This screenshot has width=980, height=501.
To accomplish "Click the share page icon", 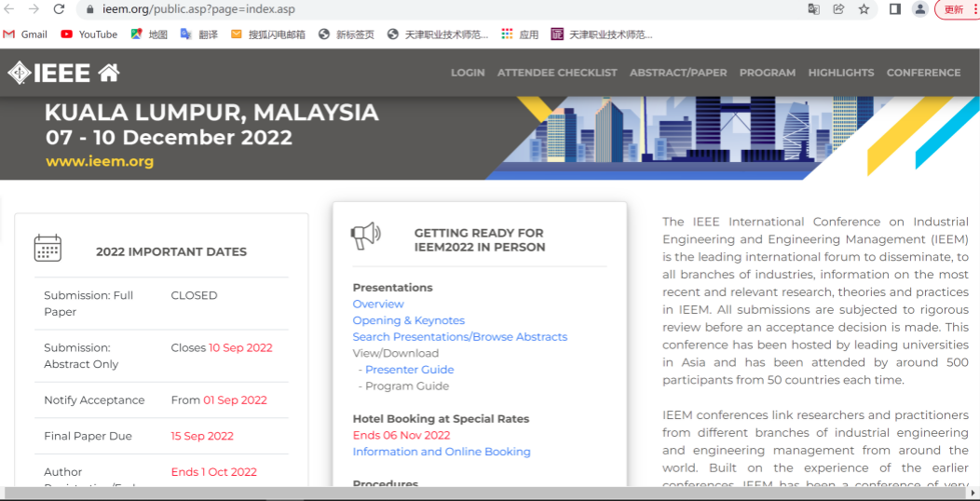I will click(x=838, y=9).
